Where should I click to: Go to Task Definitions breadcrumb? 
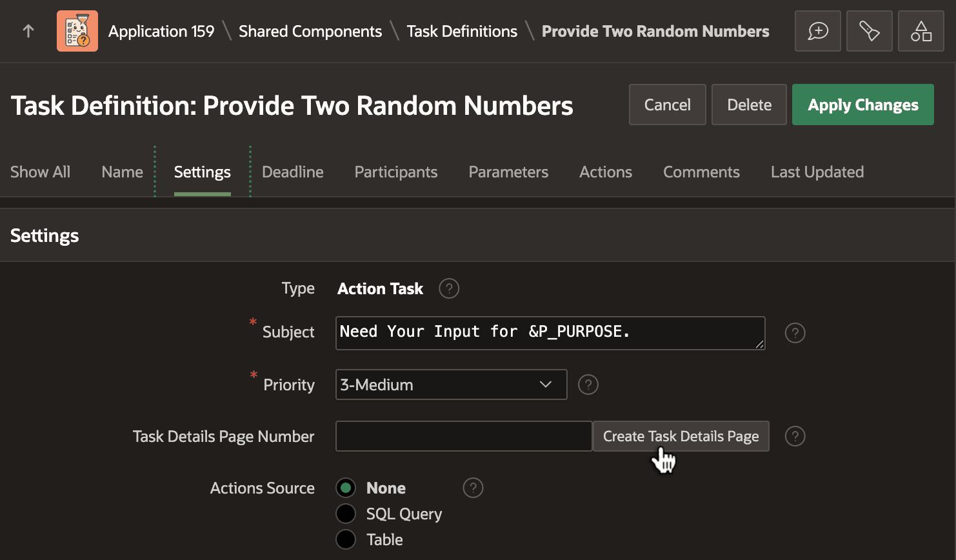(462, 31)
